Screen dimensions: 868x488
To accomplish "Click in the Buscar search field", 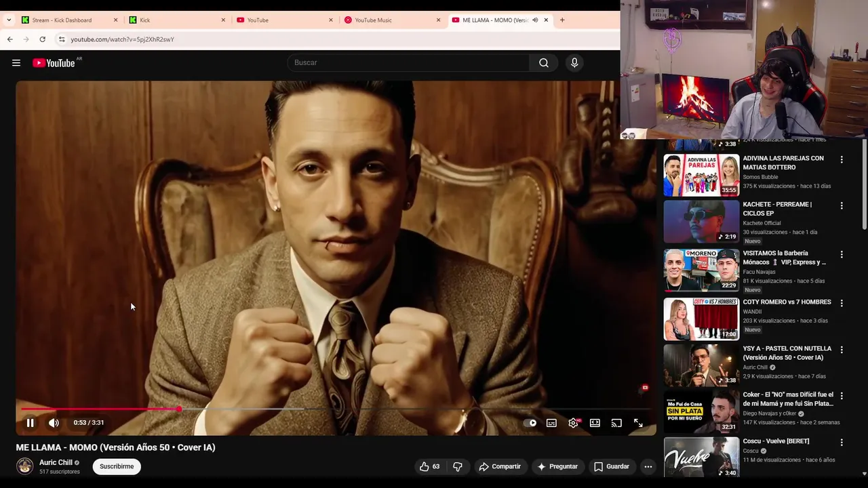I will coord(409,62).
